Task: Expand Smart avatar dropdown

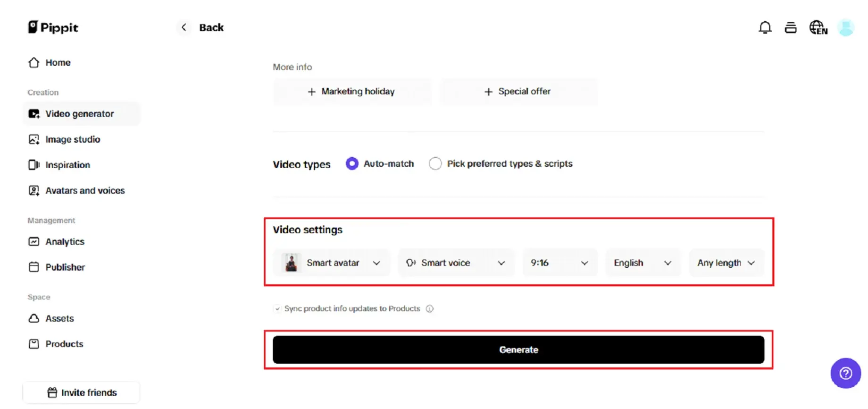Action: click(x=332, y=263)
